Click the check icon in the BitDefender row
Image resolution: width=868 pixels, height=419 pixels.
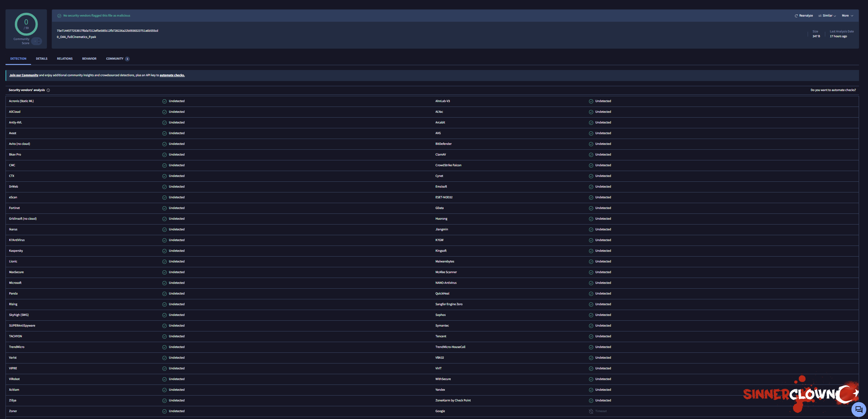coord(591,144)
